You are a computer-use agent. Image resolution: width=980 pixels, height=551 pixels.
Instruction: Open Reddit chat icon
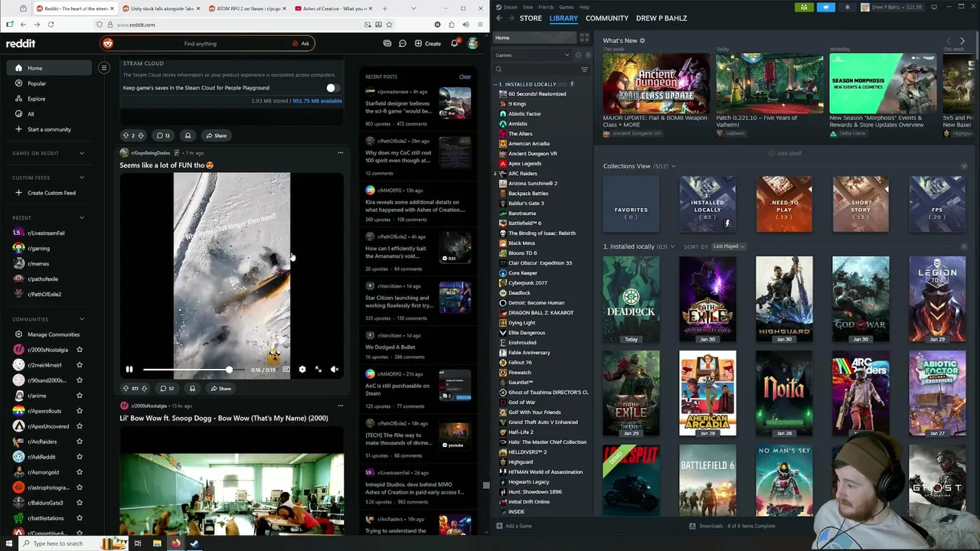402,44
